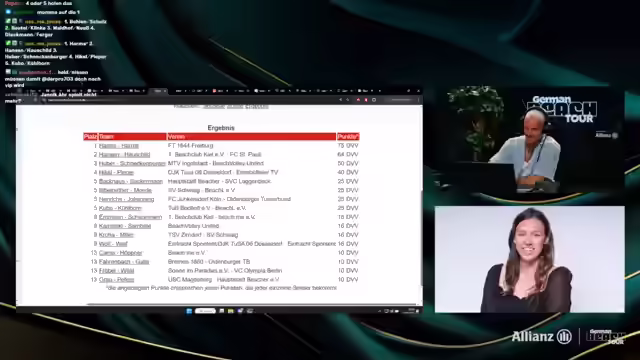Click the page's vertical scrollbar
The image size is (640, 360).
pyautogui.click(x=421, y=239)
